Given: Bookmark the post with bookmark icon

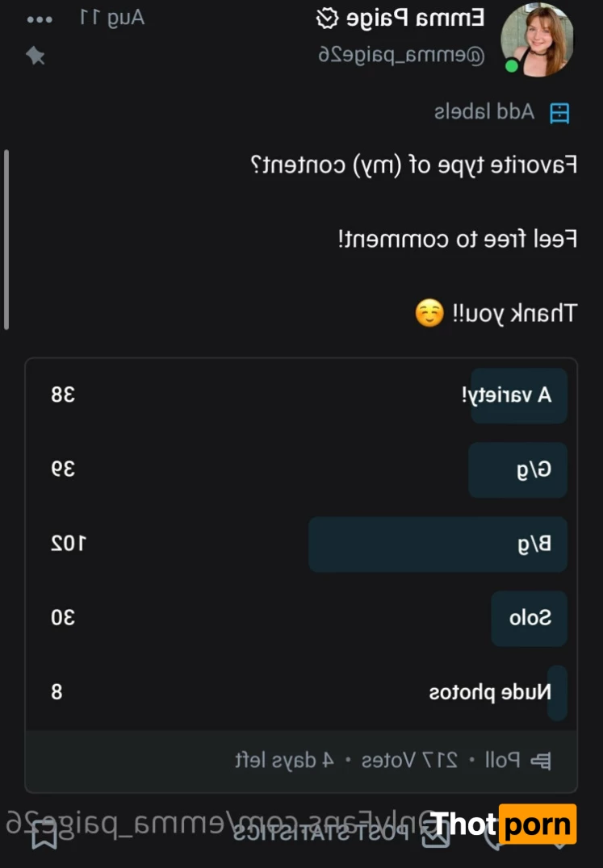Looking at the screenshot, I should (44, 834).
